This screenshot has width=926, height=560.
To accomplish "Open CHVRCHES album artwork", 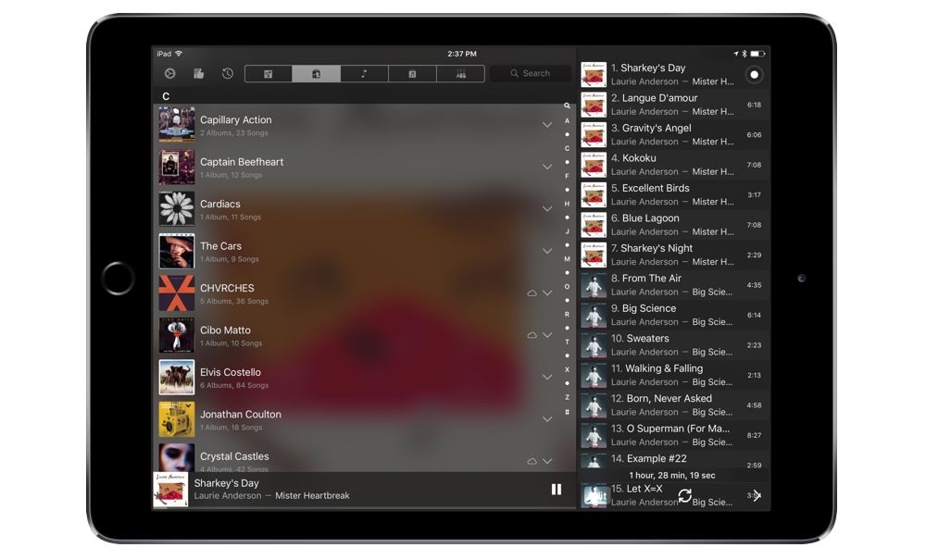I will point(177,292).
